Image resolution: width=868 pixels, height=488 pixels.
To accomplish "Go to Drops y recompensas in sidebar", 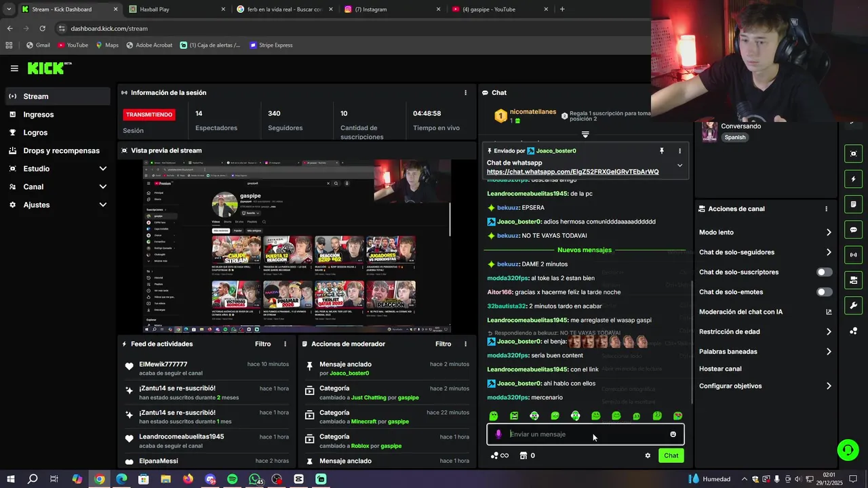I will pyautogui.click(x=58, y=150).
